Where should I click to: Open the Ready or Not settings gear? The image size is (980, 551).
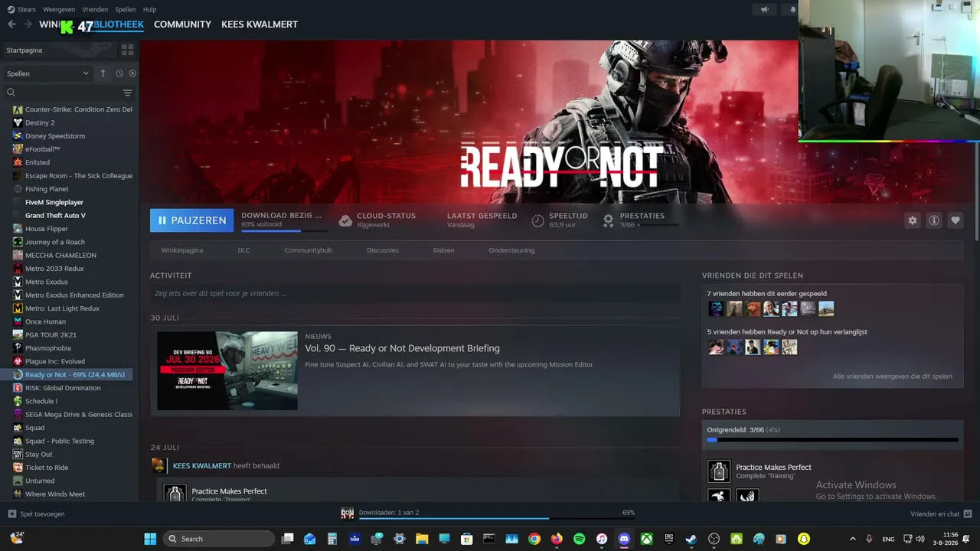(913, 220)
